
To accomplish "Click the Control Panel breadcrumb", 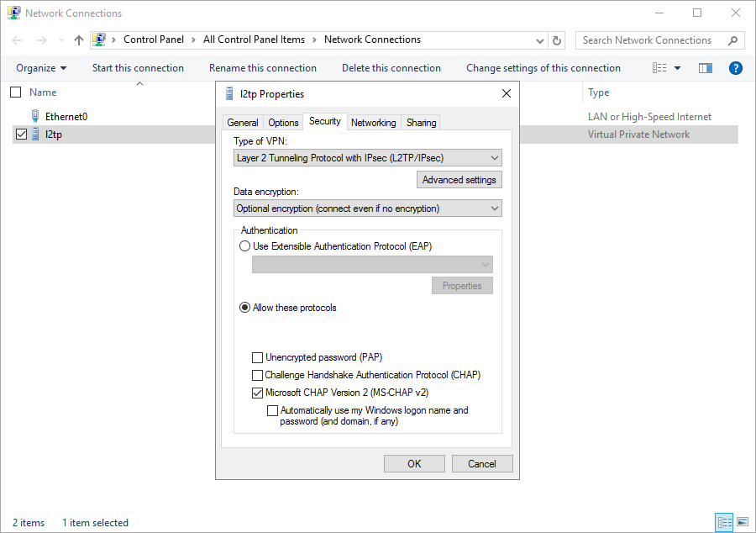I will (154, 40).
